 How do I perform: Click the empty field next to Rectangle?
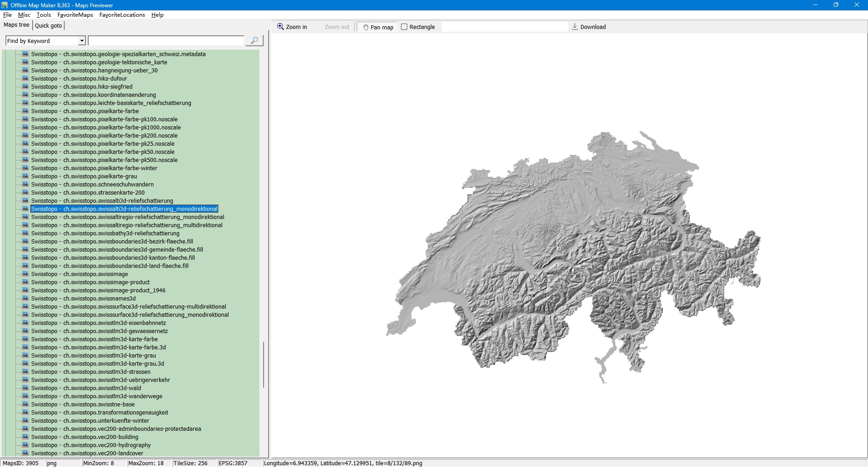[504, 27]
